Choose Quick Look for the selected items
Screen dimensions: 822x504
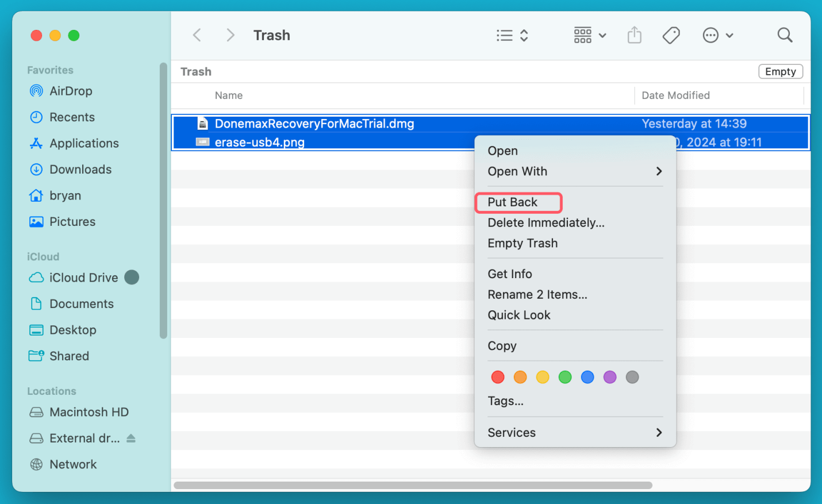pos(519,315)
